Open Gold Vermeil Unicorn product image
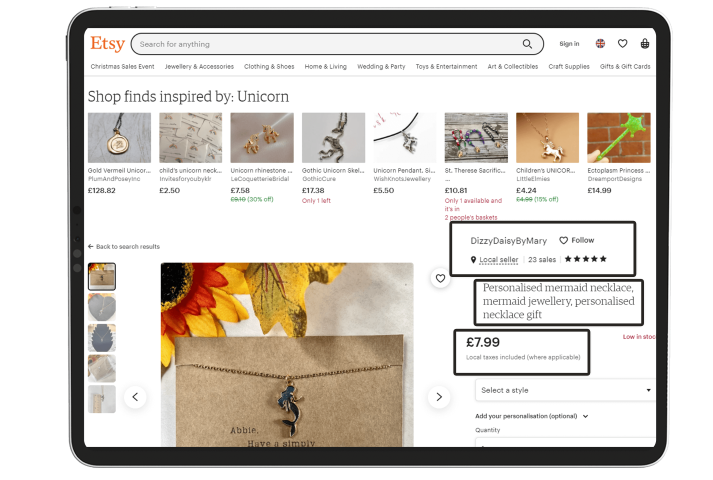Viewport: 713px width, 480px height. click(x=119, y=138)
